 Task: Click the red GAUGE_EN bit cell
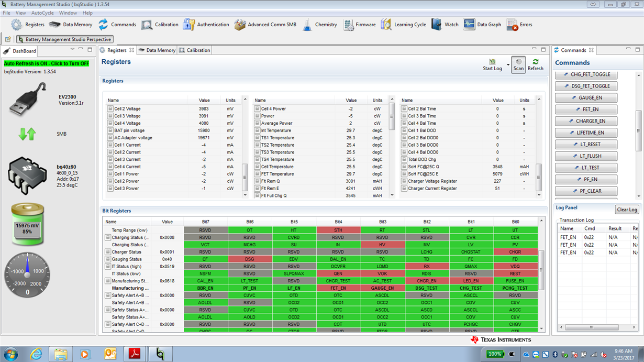383,288
